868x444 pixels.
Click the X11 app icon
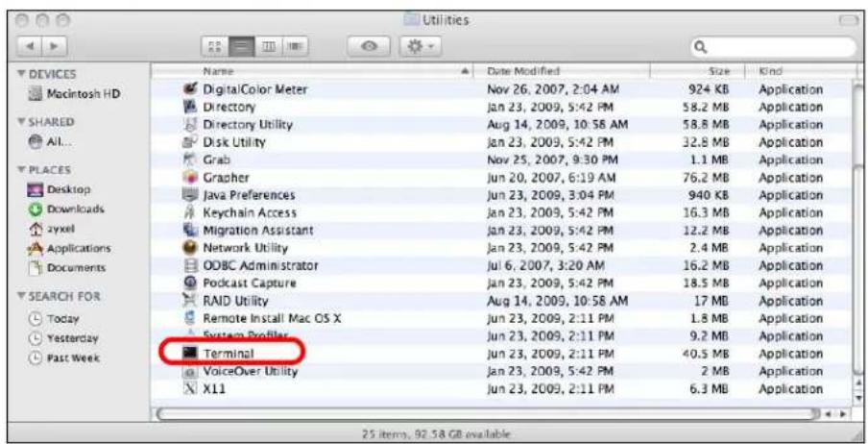(x=190, y=389)
